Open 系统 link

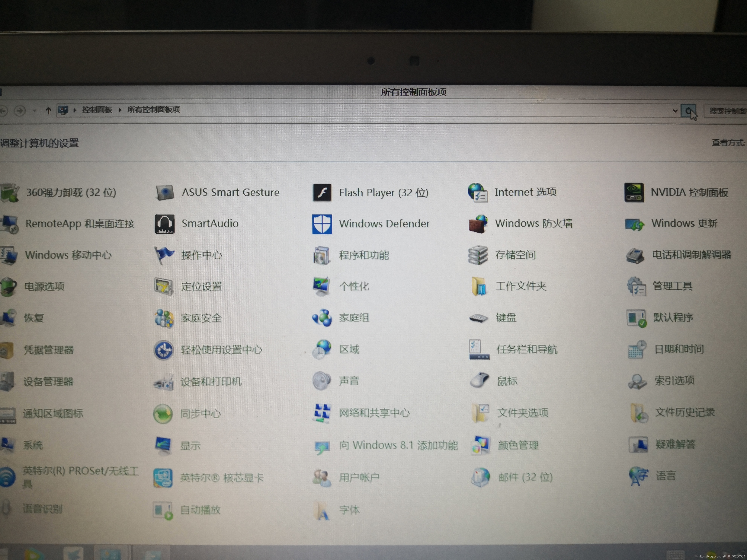point(33,445)
